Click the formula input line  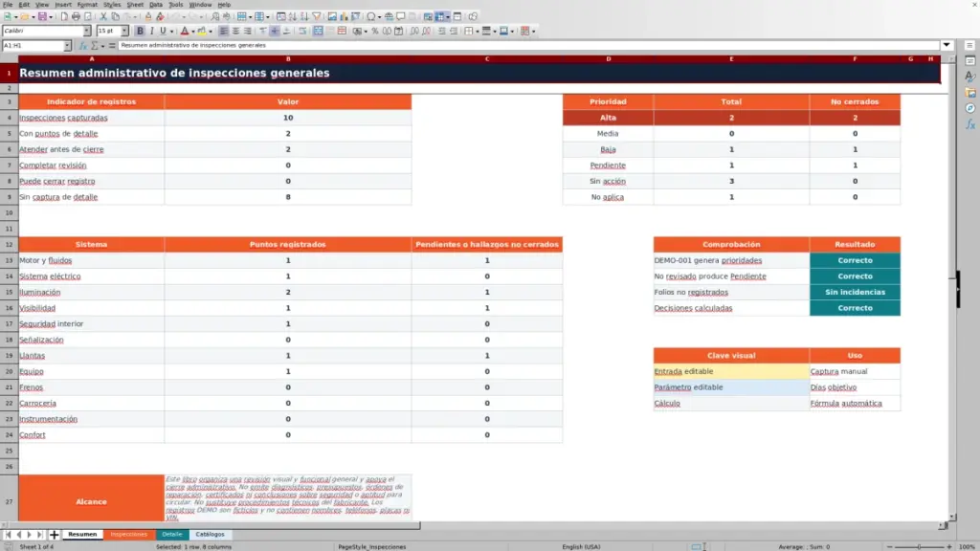[x=528, y=46]
